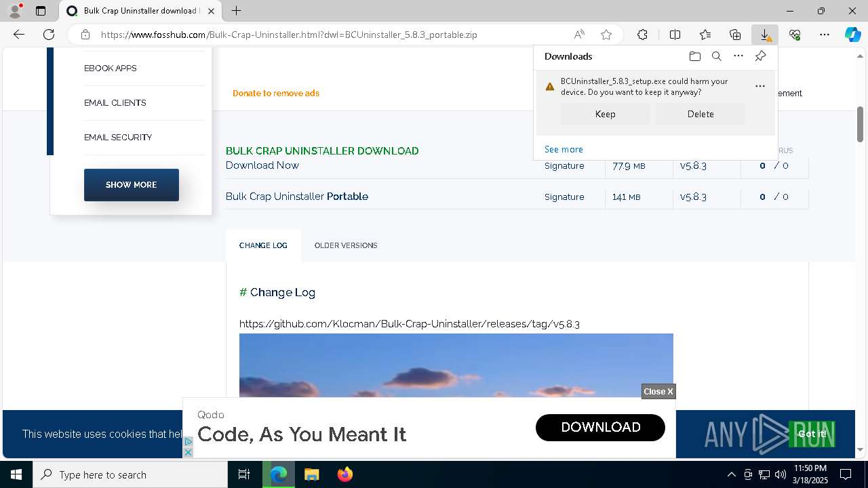Click the taskbar search box
The image size is (868, 488).
pos(130,474)
